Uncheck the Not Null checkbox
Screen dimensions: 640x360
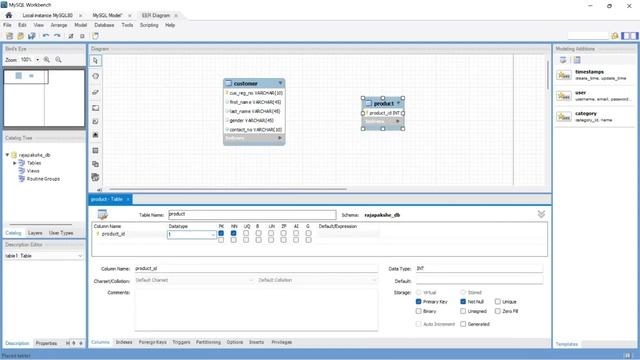point(463,302)
